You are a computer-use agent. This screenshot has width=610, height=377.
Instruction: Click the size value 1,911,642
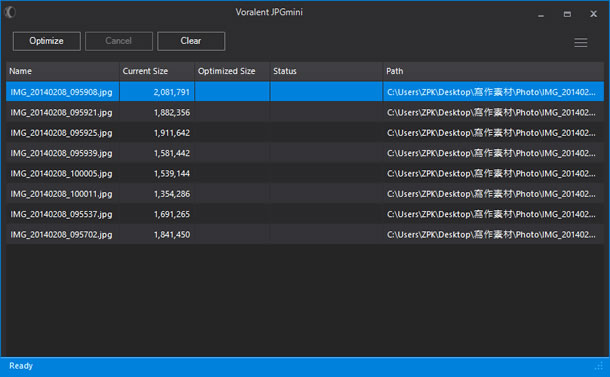[x=172, y=133]
